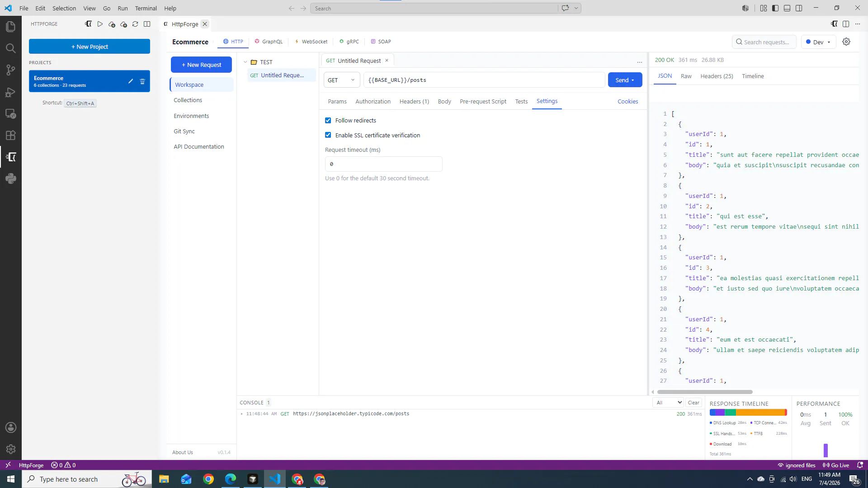This screenshot has width=868, height=488.
Task: Open the chat dropdown arrow in title bar
Action: 576,8
